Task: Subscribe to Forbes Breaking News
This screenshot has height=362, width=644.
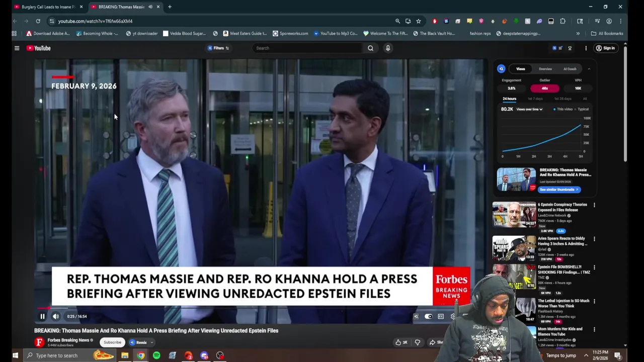Action: click(x=112, y=342)
